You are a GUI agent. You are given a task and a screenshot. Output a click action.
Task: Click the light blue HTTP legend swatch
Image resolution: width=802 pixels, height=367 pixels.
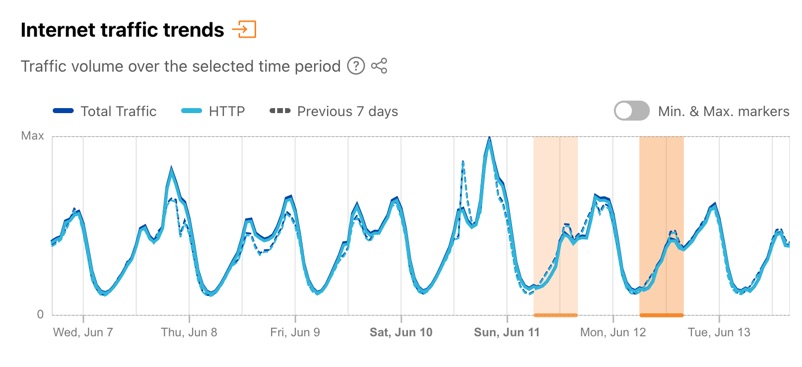192,111
